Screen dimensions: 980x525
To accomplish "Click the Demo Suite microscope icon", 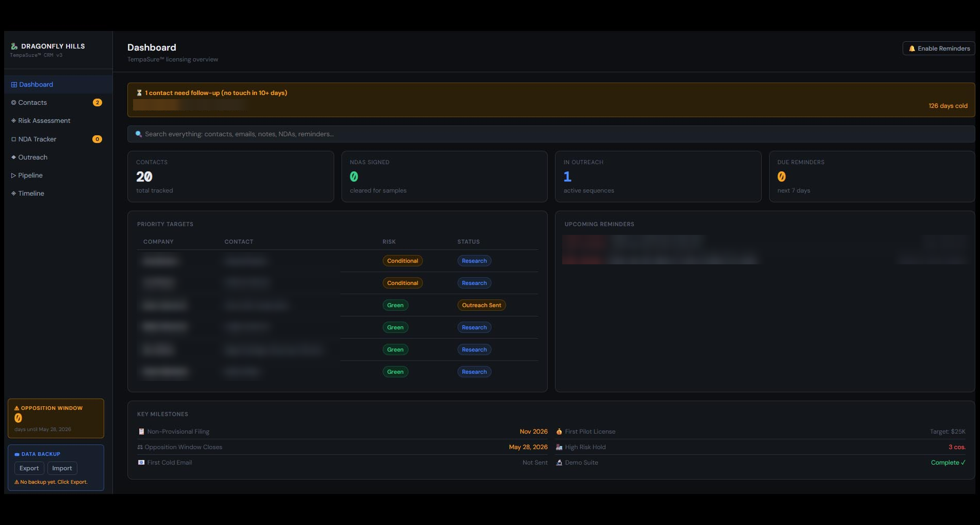I will click(x=559, y=463).
